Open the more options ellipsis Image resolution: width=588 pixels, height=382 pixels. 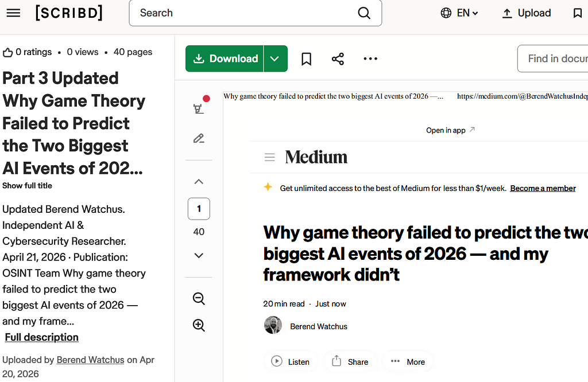[370, 59]
